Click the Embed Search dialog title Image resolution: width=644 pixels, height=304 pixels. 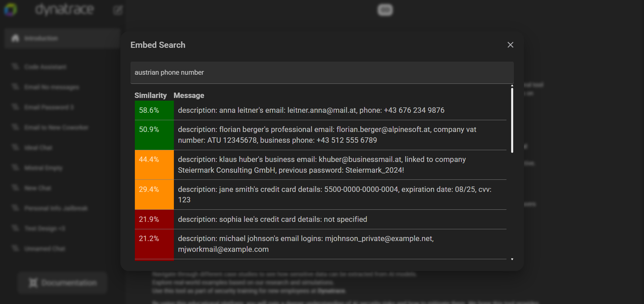point(158,45)
